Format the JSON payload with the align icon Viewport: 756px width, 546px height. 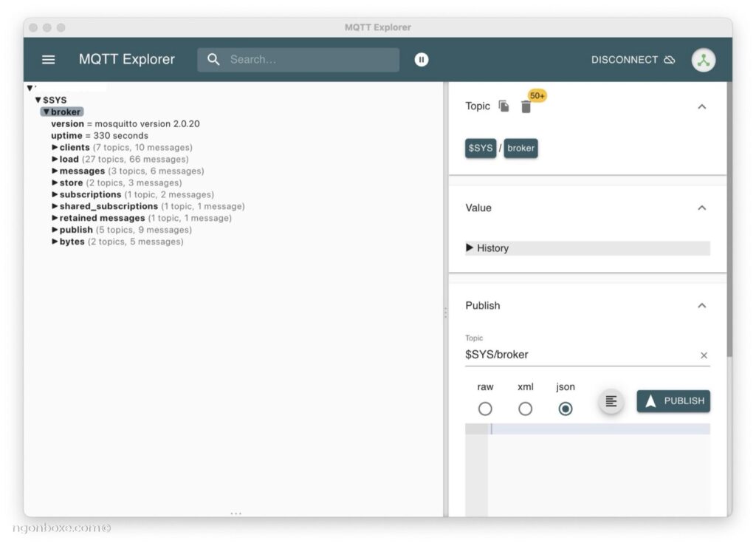[611, 401]
